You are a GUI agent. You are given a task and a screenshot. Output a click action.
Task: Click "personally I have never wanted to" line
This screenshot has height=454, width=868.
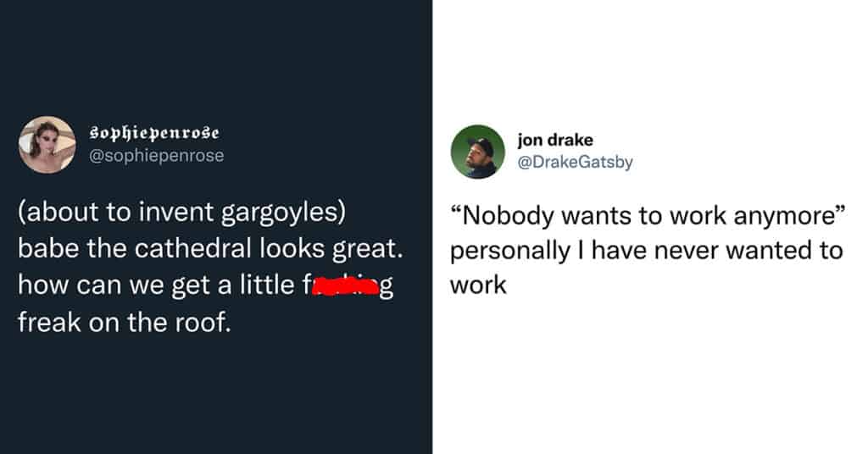point(646,252)
